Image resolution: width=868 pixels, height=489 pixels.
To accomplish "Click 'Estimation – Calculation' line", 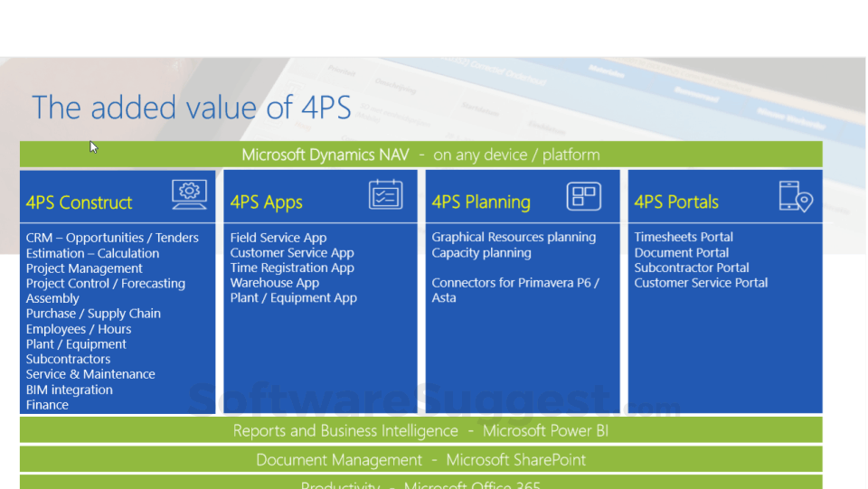I will click(92, 253).
